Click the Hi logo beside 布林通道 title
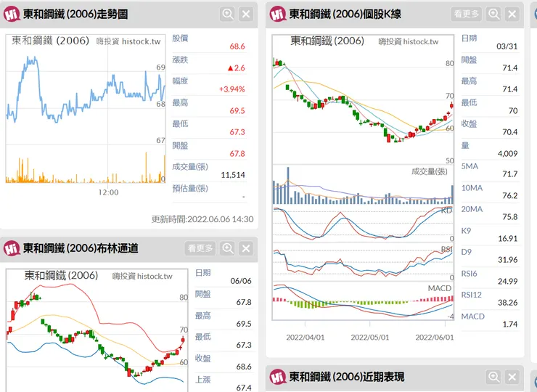537x392 pixels. click(x=11, y=248)
